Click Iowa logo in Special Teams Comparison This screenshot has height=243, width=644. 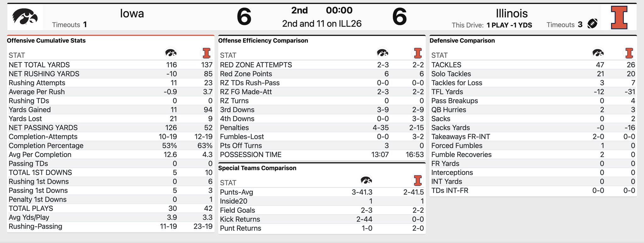pyautogui.click(x=366, y=181)
